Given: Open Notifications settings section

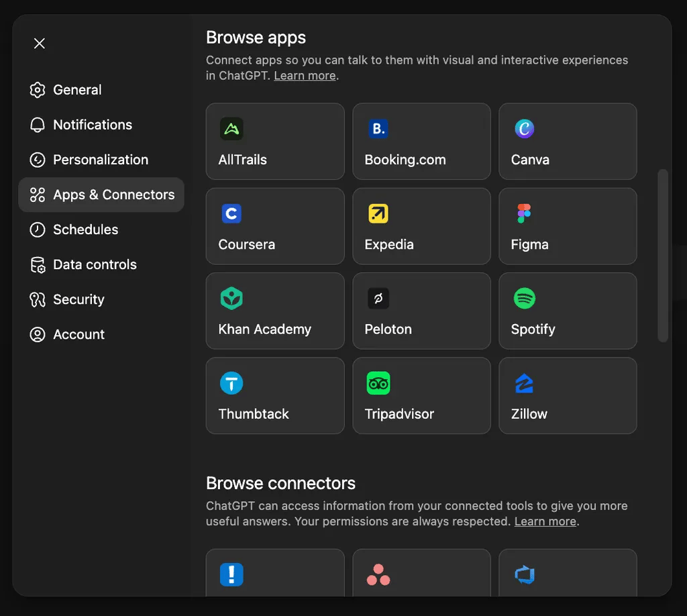Looking at the screenshot, I should 93,125.
